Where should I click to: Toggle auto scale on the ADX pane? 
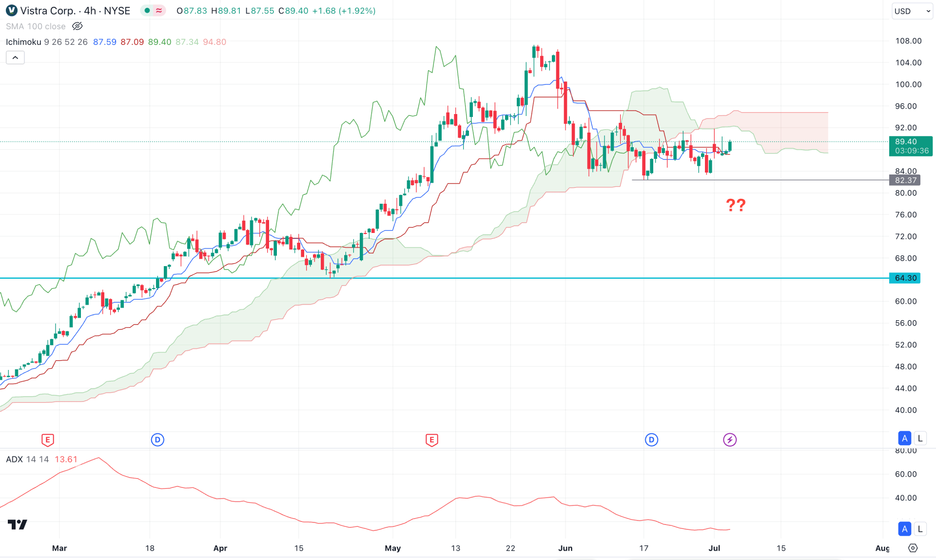coord(904,529)
